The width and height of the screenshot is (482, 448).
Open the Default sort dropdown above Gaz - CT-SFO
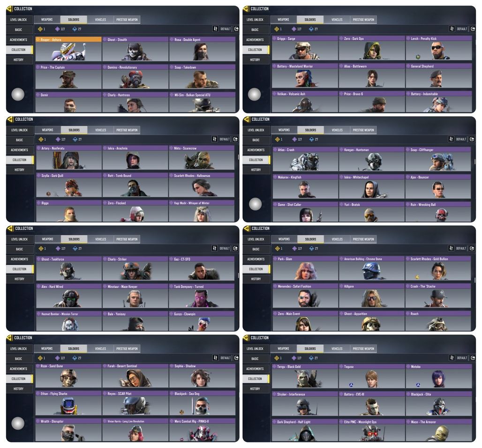click(225, 248)
